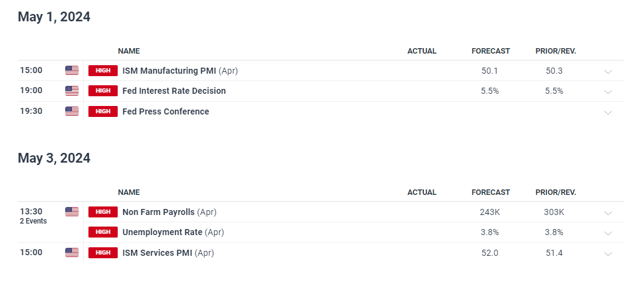Click US flag on Fed Interest Rate Decision row
This screenshot has height=282, width=644.
(x=71, y=91)
